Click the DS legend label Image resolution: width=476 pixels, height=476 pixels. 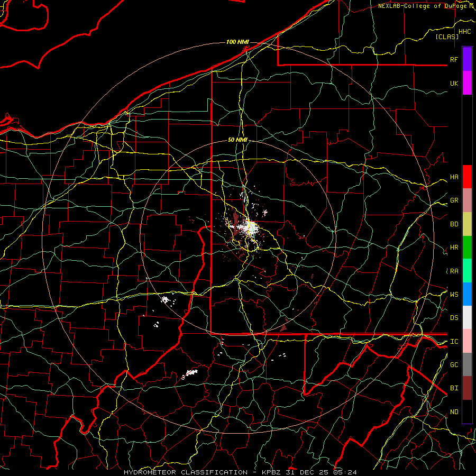[x=454, y=318]
